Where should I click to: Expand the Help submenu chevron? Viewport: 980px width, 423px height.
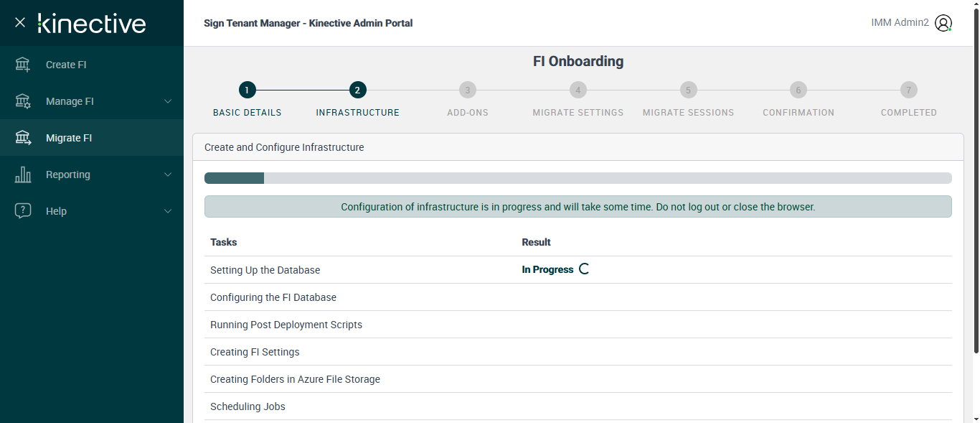[x=168, y=211]
